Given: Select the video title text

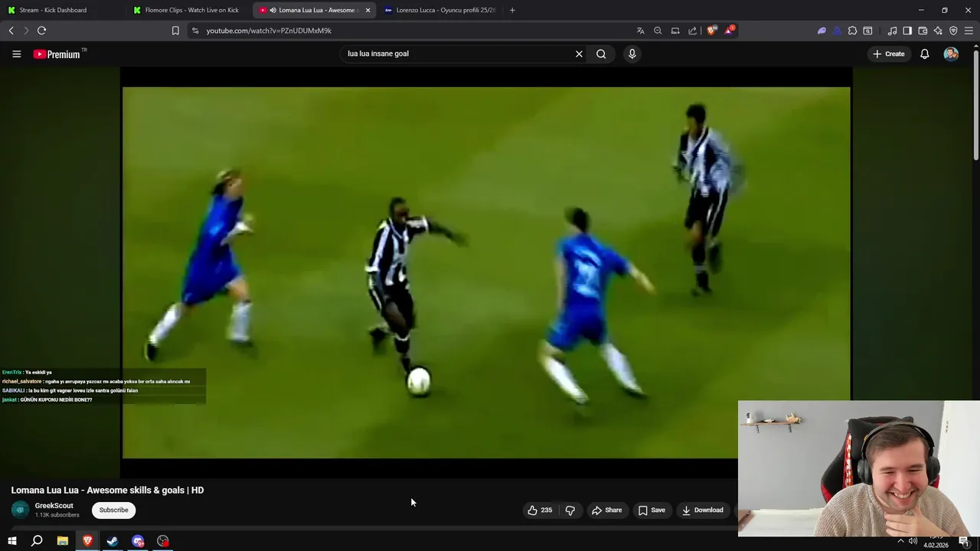Looking at the screenshot, I should [107, 490].
